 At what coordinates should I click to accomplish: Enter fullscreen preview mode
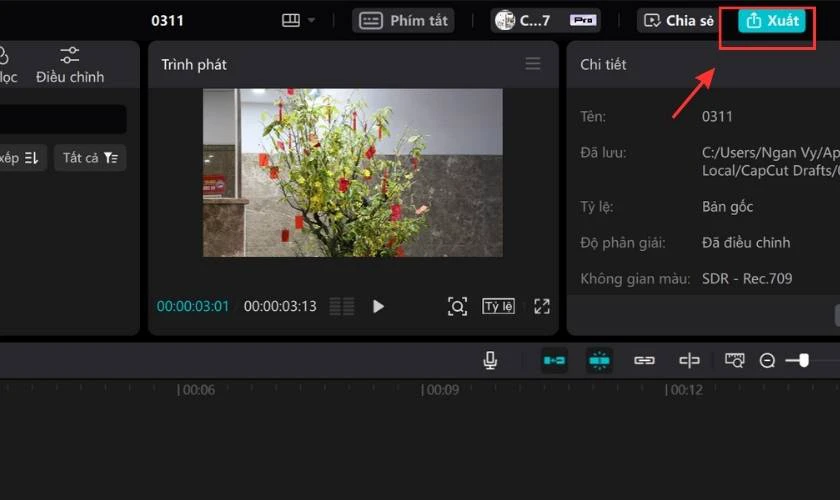[542, 306]
